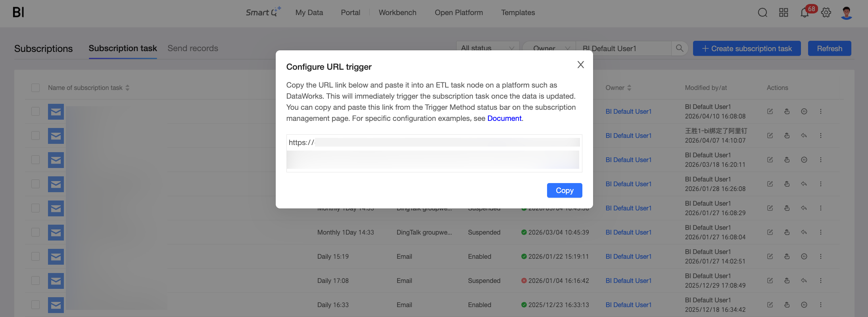Open notifications bell with 68 badge
This screenshot has width=868, height=317.
tap(805, 13)
